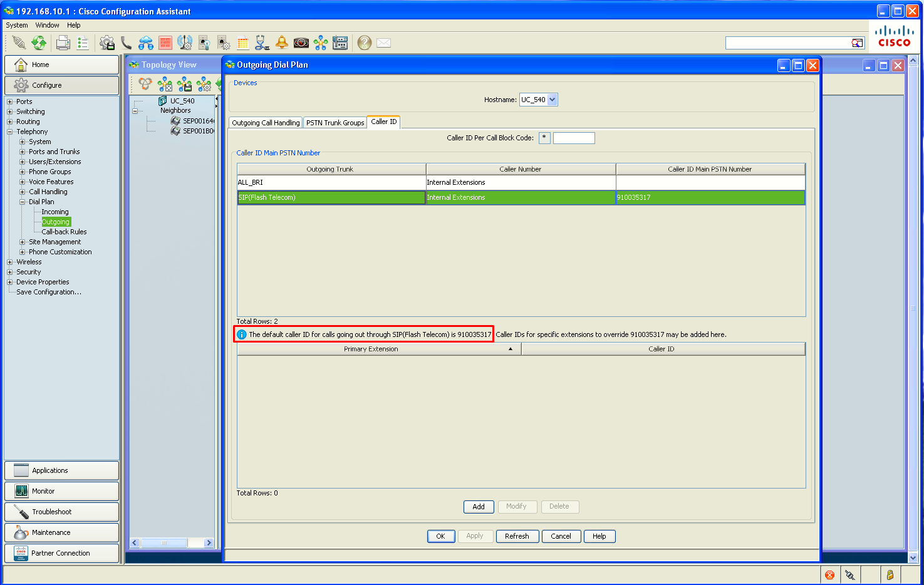Viewport: 924px width, 585px height.
Task: Open the Help menu
Action: click(x=74, y=25)
